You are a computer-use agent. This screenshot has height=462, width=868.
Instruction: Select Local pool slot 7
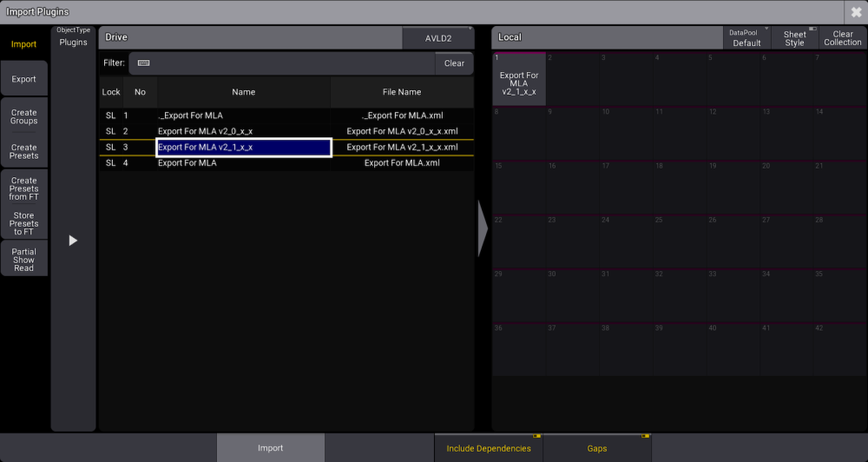click(x=839, y=79)
